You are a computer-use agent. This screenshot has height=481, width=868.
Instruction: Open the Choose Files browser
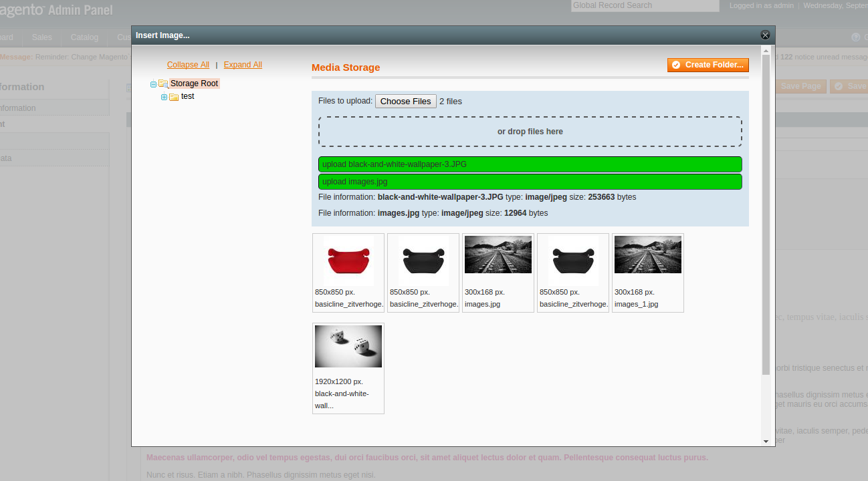(405, 101)
